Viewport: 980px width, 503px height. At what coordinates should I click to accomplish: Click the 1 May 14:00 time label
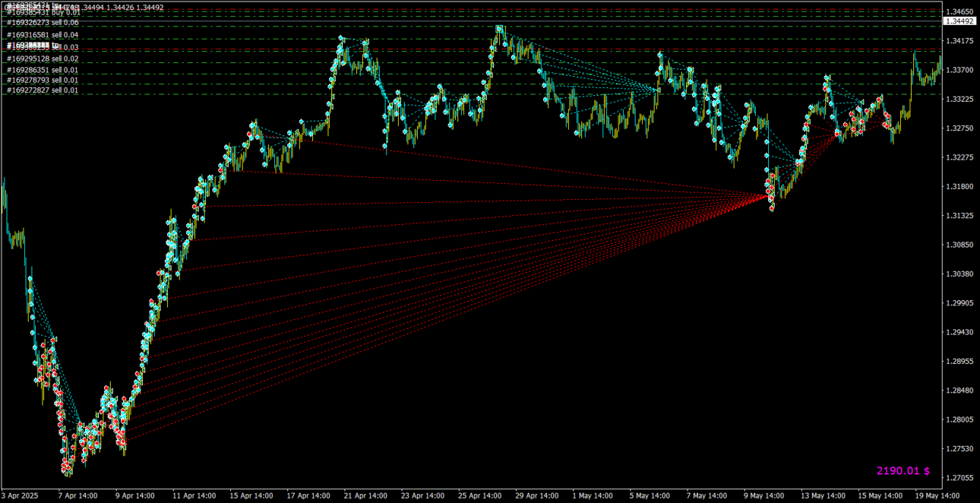click(593, 496)
